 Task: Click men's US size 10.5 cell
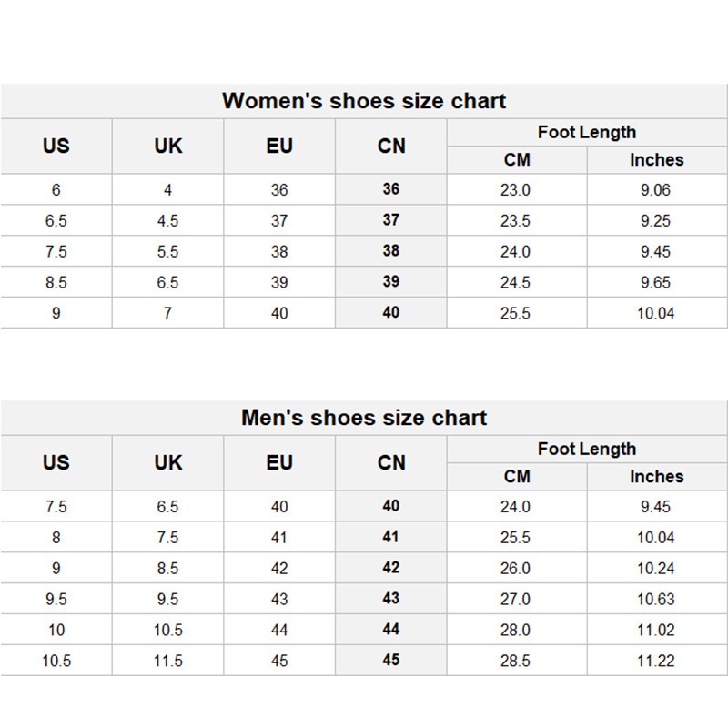tap(56, 661)
